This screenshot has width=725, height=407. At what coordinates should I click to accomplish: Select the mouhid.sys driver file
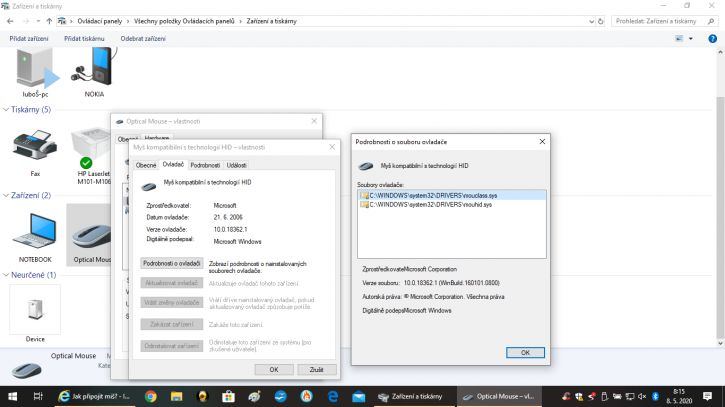pyautogui.click(x=452, y=204)
